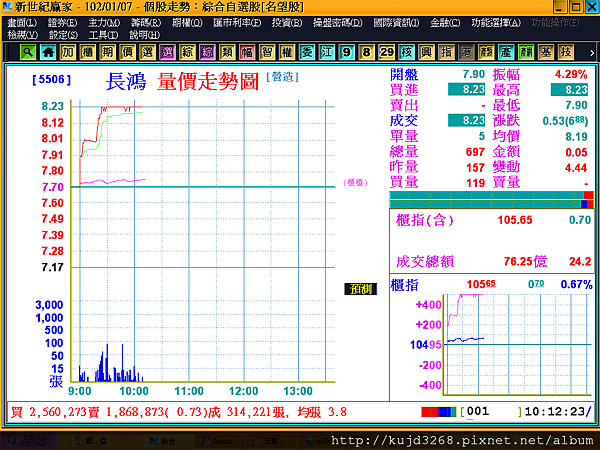
Task: Open the 籌碼(R) menu
Action: [146, 23]
